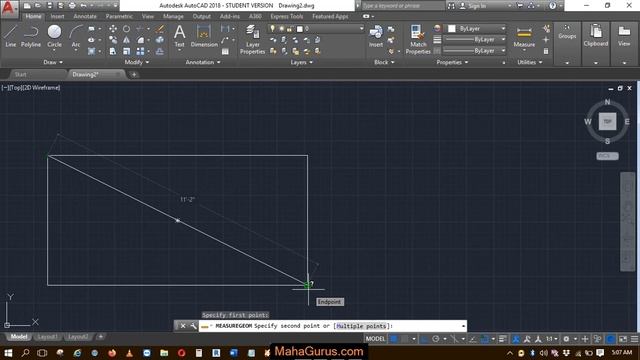The image size is (640, 360).
Task: Activate Match Properties tool
Action: 418,39
